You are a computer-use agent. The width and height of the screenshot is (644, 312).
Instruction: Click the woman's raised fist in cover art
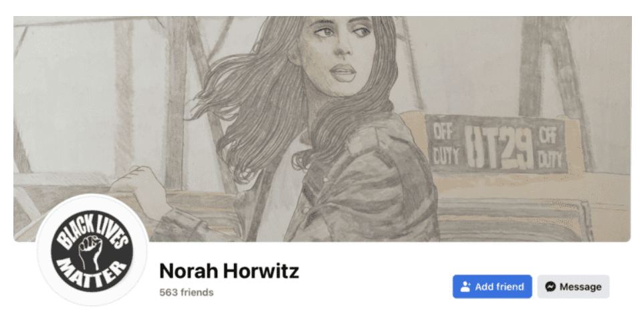140,185
